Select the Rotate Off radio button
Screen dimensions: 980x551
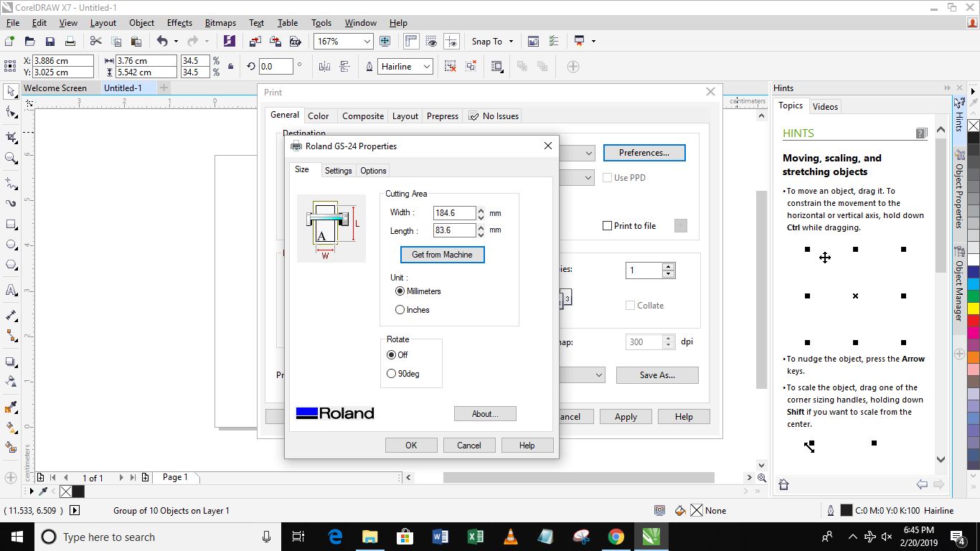tap(391, 355)
